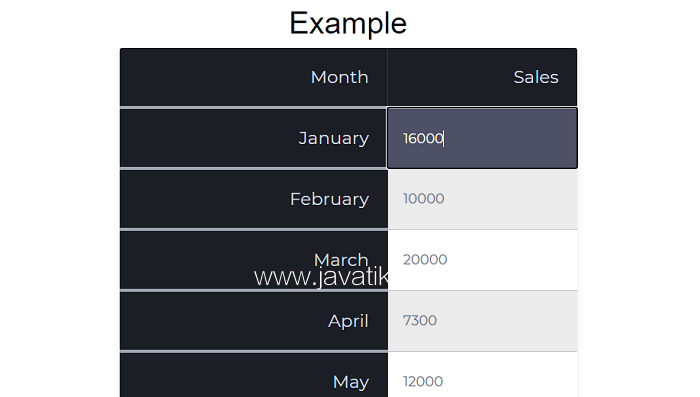Click the Example page heading
This screenshot has height=397, width=700.
(x=348, y=23)
